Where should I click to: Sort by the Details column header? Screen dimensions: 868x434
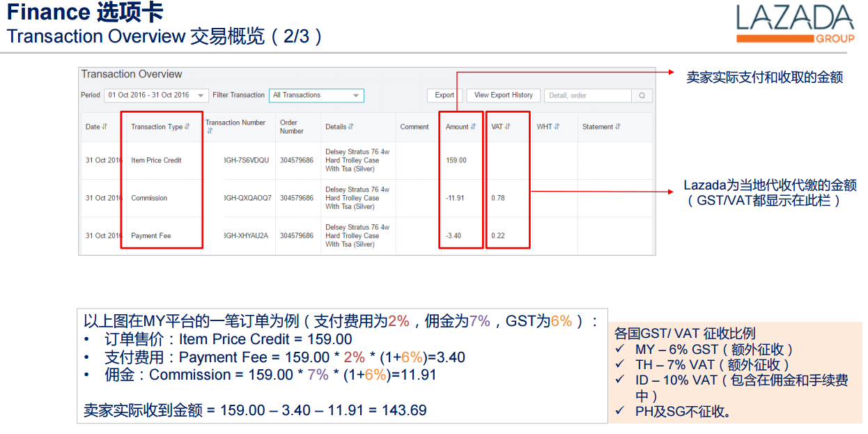pos(340,127)
